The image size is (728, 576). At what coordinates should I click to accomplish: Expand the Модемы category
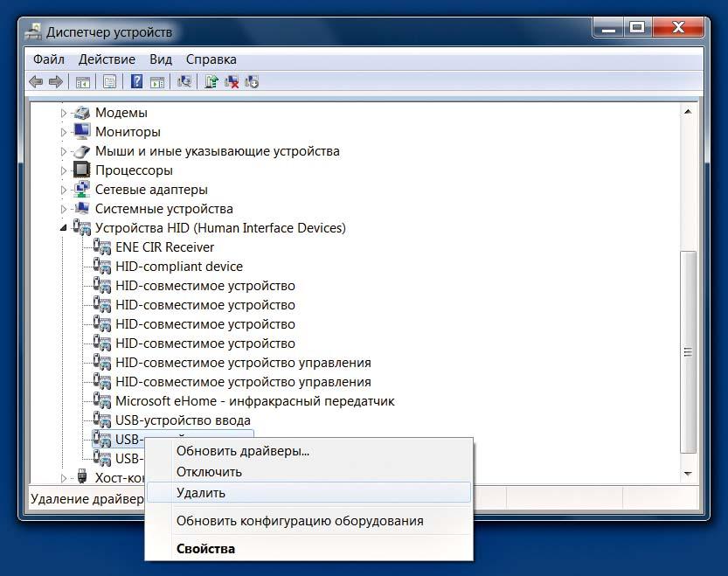[x=64, y=113]
